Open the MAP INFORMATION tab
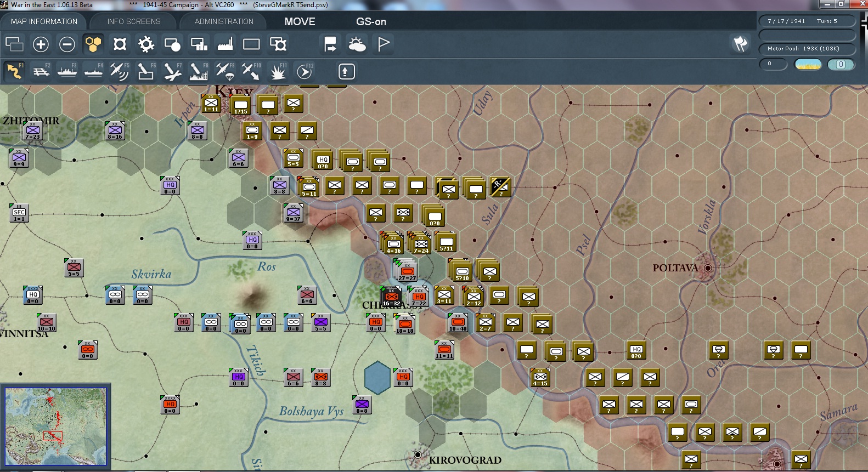 (44, 21)
